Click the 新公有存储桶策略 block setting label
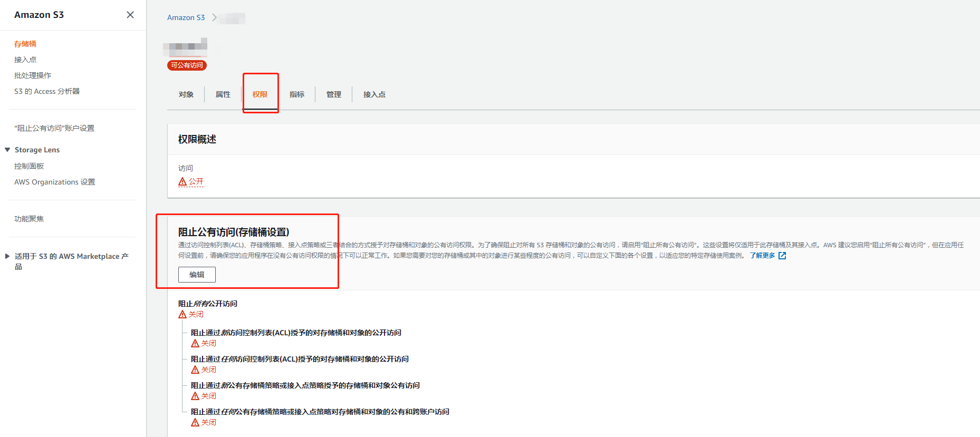 [x=305, y=385]
